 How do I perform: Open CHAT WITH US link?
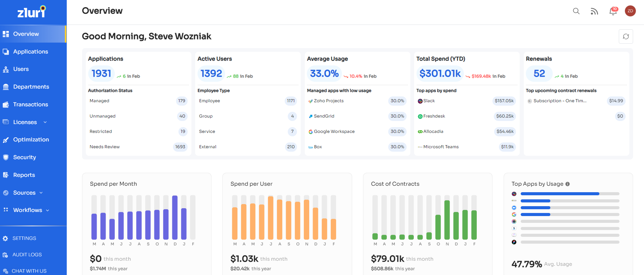click(x=29, y=271)
